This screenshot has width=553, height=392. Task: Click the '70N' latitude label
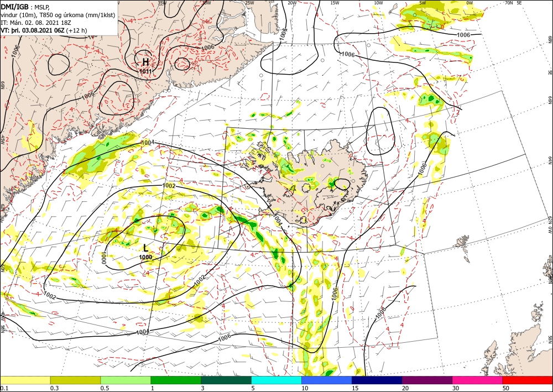click(x=509, y=3)
